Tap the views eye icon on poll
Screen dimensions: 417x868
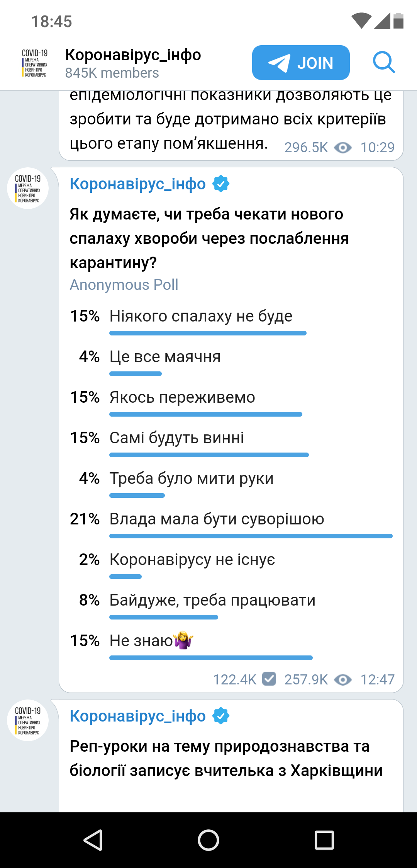coord(343,679)
